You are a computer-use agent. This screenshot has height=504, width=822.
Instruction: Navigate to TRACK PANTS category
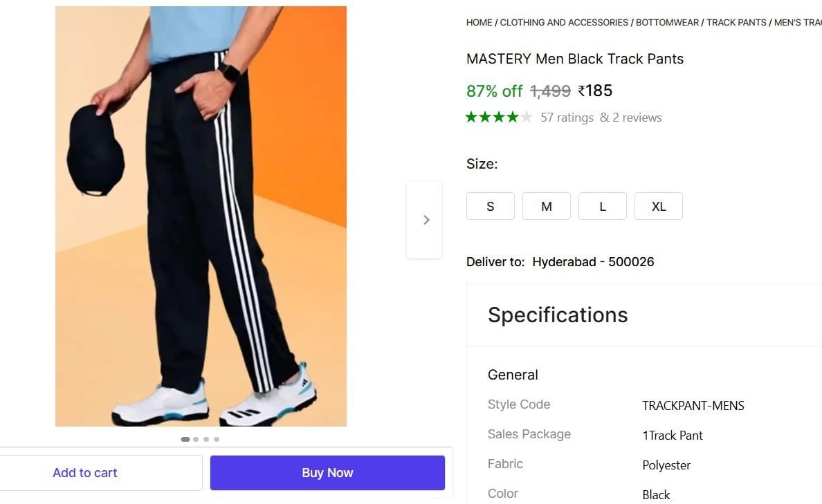[736, 22]
